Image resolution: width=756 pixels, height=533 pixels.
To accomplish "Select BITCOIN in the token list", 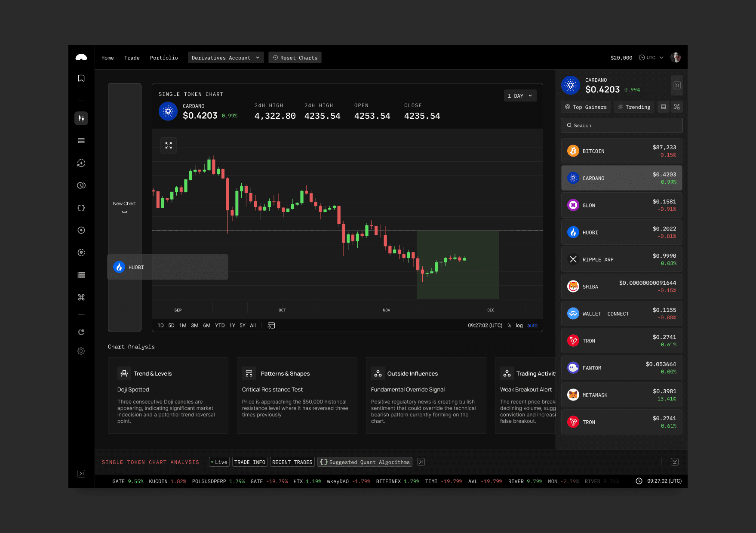I will point(622,151).
